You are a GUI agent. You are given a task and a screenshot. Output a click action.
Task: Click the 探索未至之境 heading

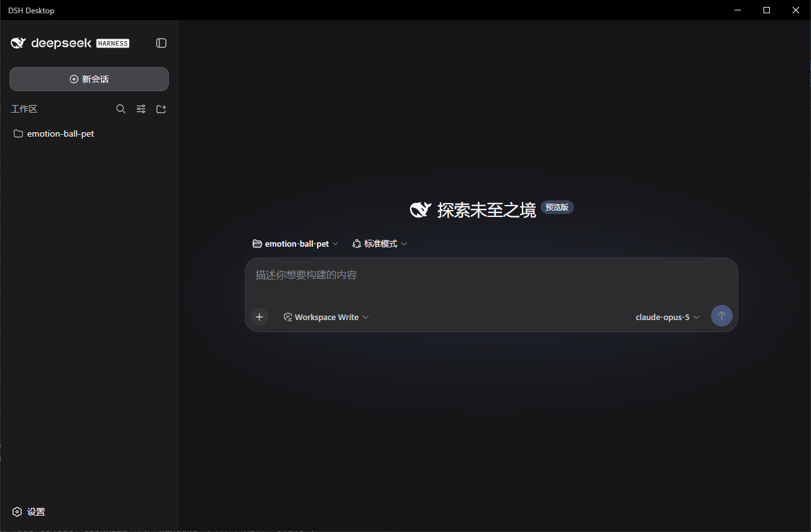pos(486,210)
